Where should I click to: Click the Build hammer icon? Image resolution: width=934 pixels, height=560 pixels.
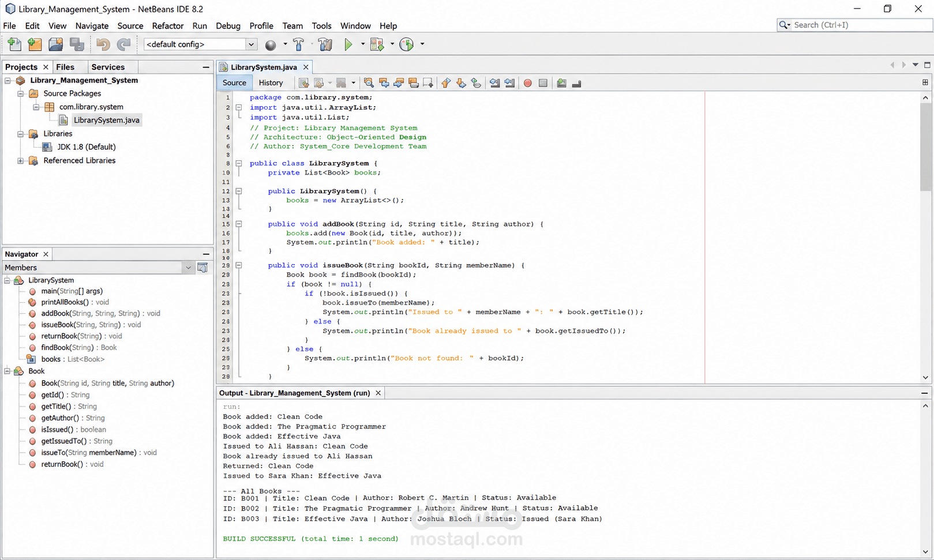(299, 44)
